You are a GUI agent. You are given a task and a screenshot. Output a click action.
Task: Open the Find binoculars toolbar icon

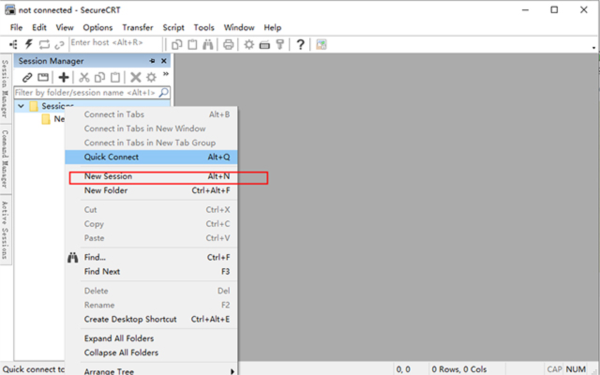click(x=208, y=44)
